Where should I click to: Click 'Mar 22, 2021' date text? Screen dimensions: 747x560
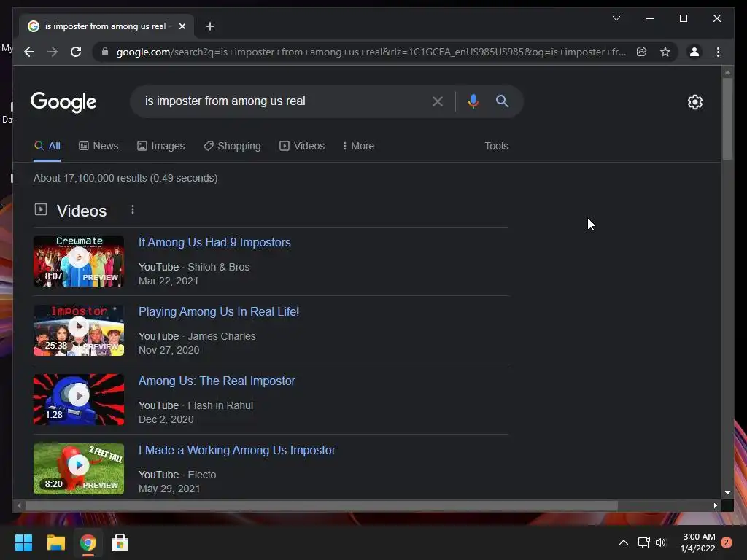[169, 281]
